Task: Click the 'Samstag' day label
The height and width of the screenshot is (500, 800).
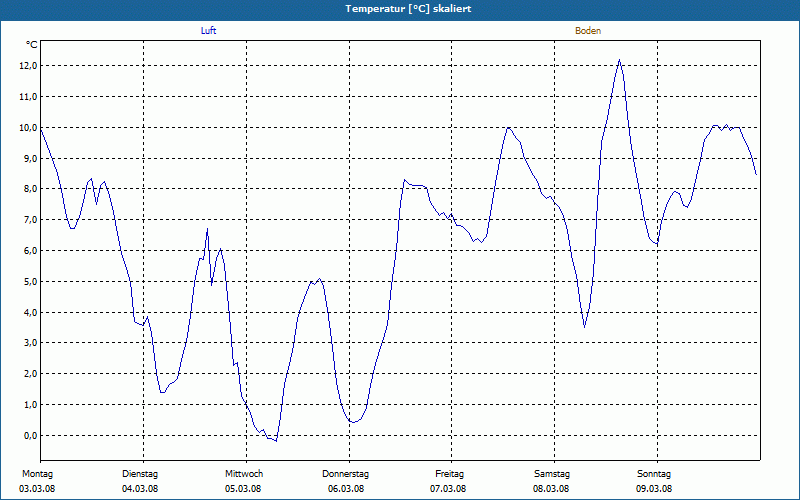Action: 552,474
